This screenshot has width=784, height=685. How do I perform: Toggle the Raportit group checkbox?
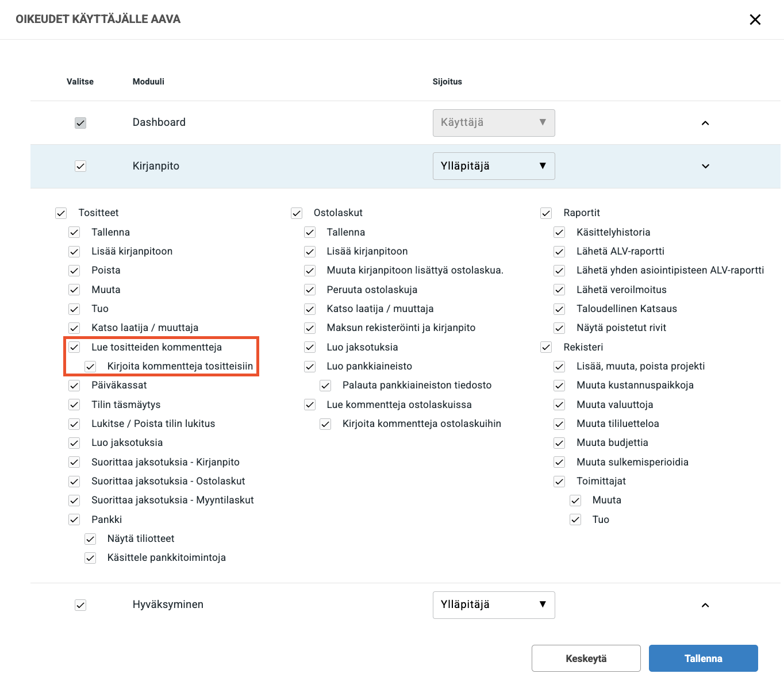(x=546, y=213)
